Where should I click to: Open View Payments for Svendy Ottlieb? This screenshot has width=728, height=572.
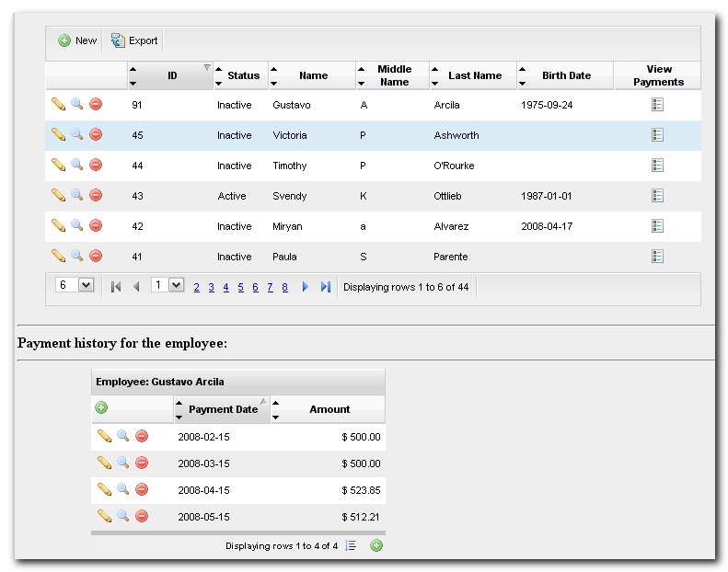coord(657,196)
